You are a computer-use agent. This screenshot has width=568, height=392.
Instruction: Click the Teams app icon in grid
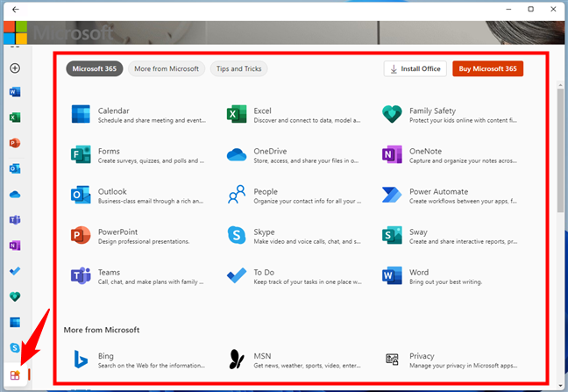pyautogui.click(x=81, y=275)
